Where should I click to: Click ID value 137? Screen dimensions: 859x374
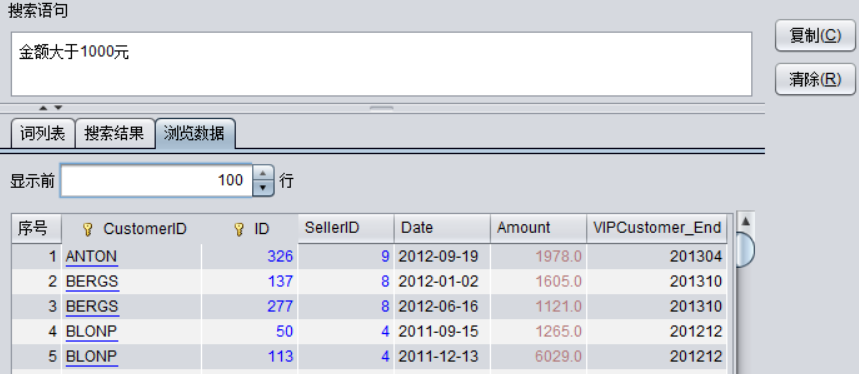(280, 281)
